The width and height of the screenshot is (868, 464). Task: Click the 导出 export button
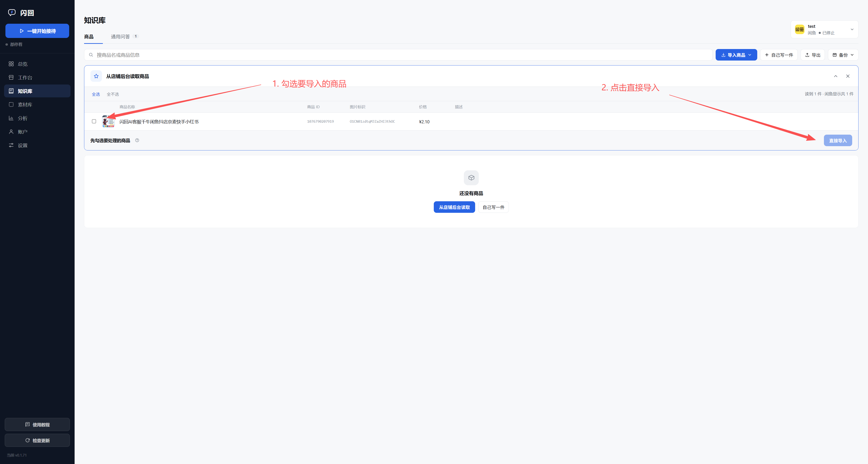pos(812,55)
